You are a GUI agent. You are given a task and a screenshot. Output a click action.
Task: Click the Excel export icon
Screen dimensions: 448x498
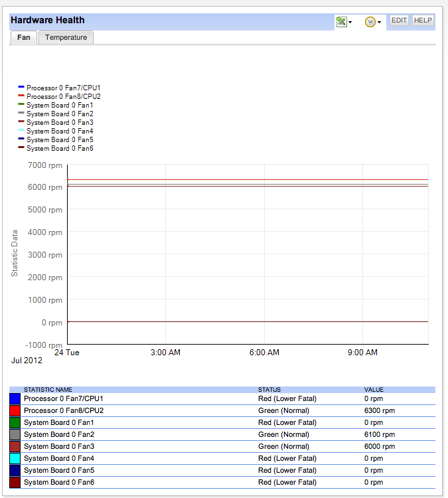tap(341, 22)
